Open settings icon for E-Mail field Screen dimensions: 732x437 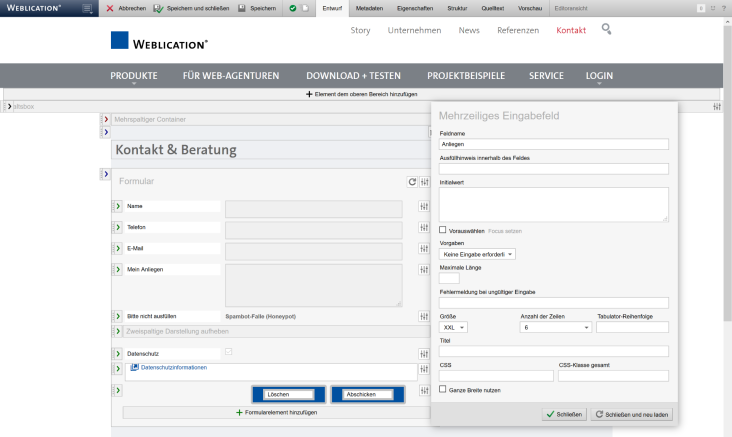coord(424,249)
